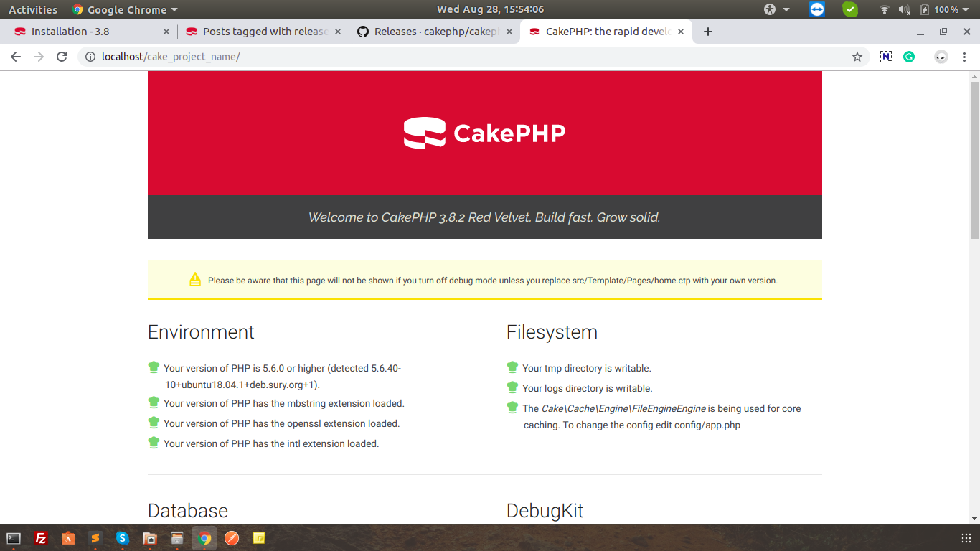This screenshot has width=980, height=551.
Task: Toggle the Wi-Fi status indicator
Action: tap(885, 10)
